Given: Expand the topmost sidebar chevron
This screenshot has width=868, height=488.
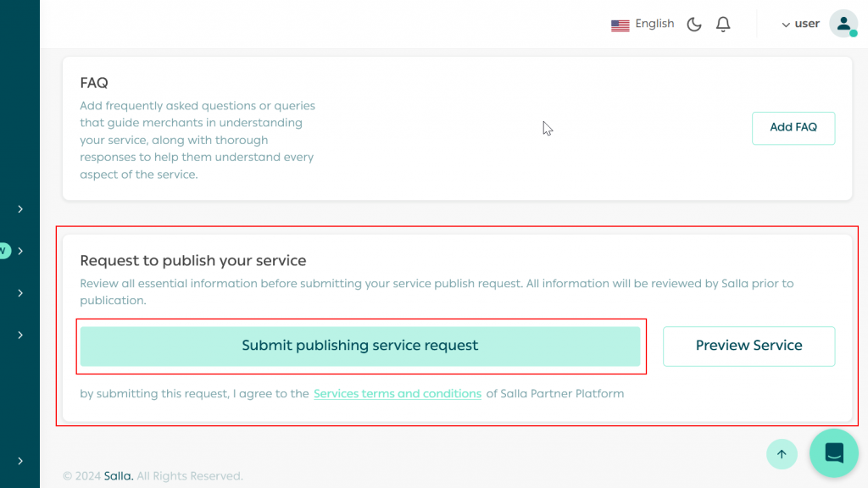Looking at the screenshot, I should 20,209.
